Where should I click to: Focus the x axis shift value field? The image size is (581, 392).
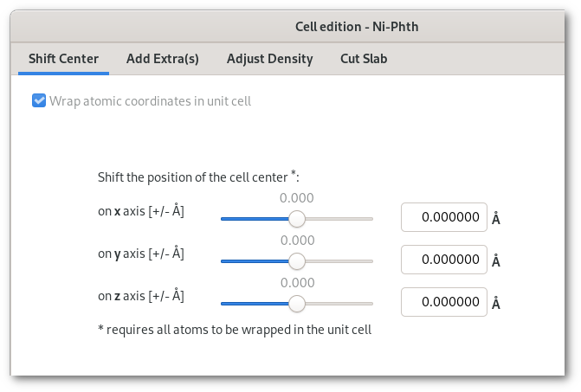click(x=443, y=217)
